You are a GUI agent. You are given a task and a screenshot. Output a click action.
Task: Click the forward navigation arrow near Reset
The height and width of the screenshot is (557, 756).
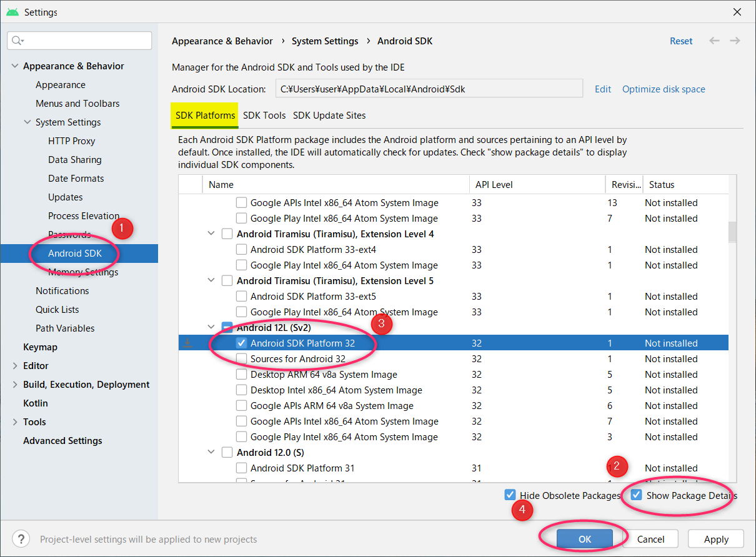pyautogui.click(x=735, y=41)
